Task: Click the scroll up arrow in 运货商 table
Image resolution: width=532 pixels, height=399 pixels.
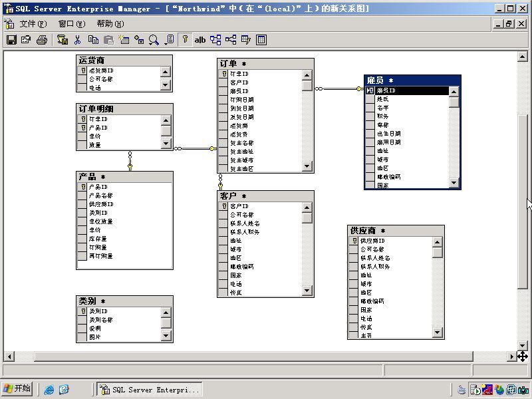Action: (165, 72)
